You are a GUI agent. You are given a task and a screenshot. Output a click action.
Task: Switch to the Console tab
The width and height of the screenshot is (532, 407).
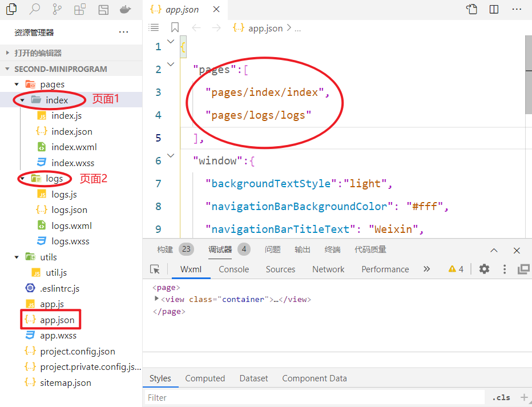pyautogui.click(x=233, y=269)
